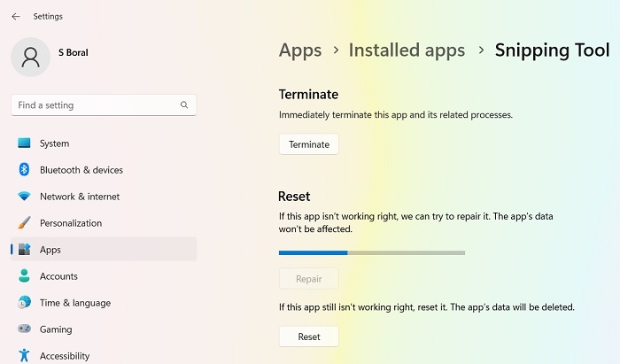This screenshot has height=364, width=620.
Task: Go to Apps in the breadcrumb
Action: [x=300, y=50]
